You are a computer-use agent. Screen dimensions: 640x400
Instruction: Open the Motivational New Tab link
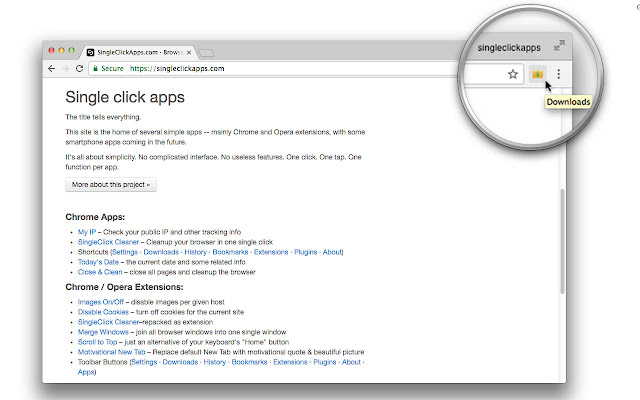pyautogui.click(x=111, y=352)
